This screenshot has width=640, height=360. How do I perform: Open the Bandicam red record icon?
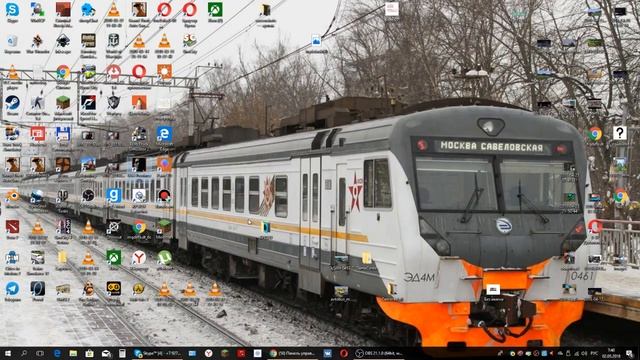tap(164, 196)
